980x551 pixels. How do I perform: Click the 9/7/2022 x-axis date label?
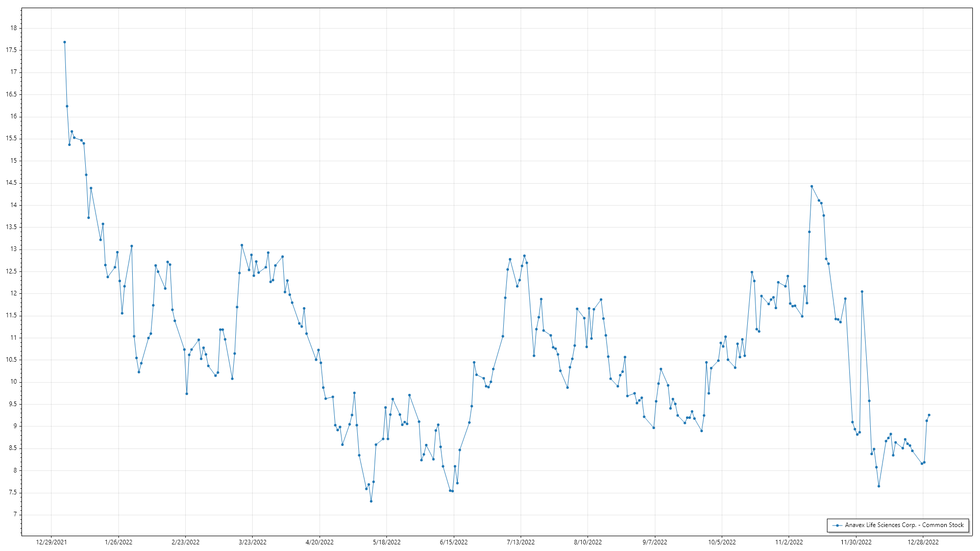655,542
